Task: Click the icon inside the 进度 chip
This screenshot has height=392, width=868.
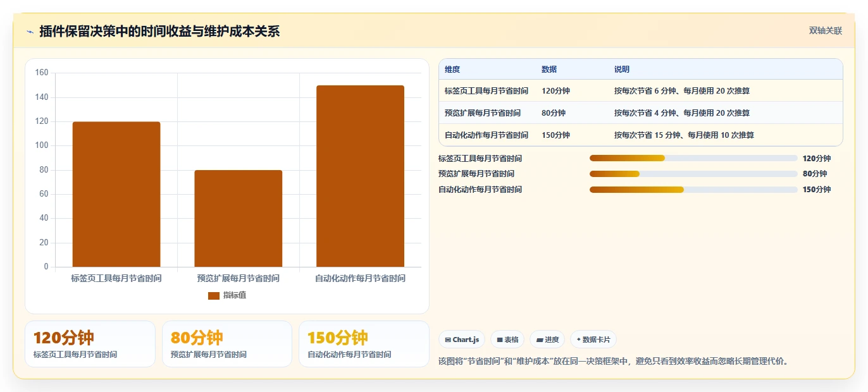Action: [540, 340]
